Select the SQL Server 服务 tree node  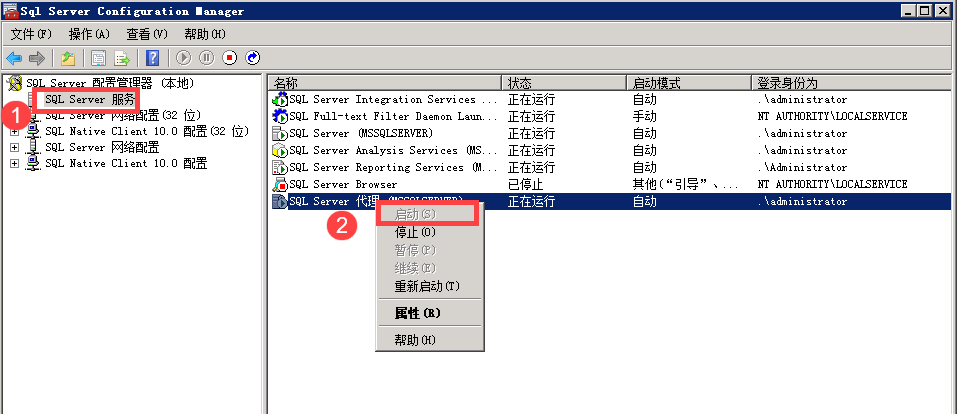pos(90,100)
